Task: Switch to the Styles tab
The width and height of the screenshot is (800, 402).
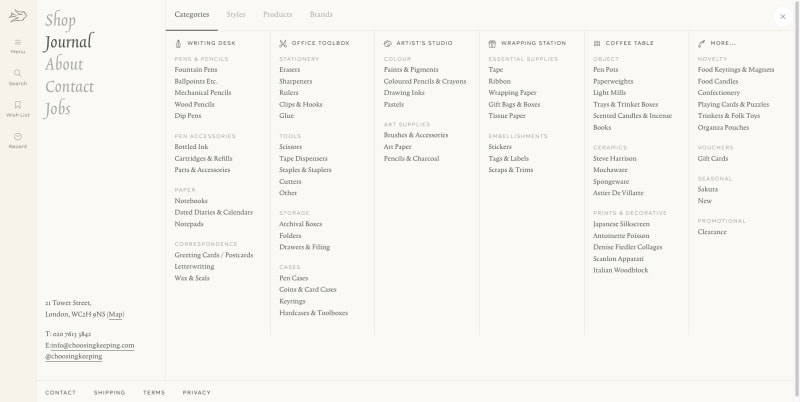Action: pyautogui.click(x=236, y=14)
